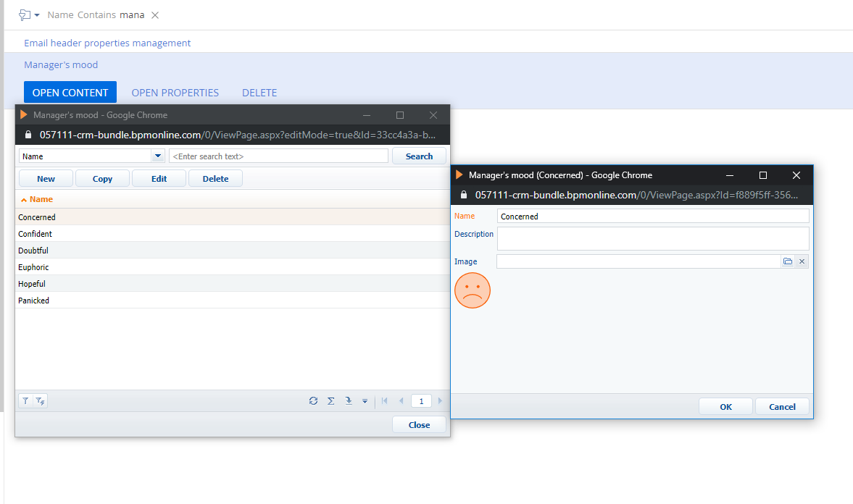Click the lock icon in Manager's mood address bar
Screen dimensions: 853x504
28,134
